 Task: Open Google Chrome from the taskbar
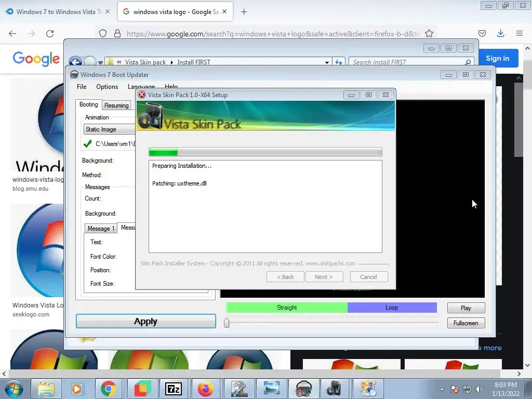click(108, 389)
